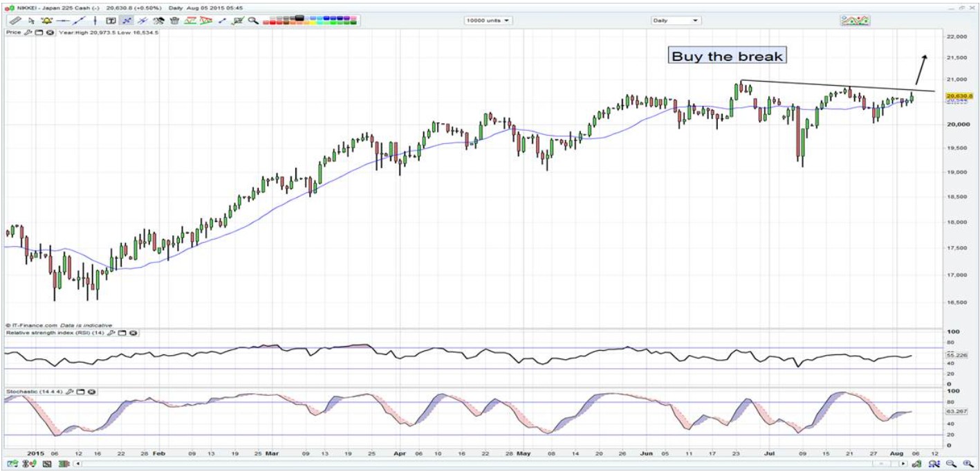Viewport: 980px width, 472px height.
Task: Open the 10000 units dropdown
Action: 488,21
